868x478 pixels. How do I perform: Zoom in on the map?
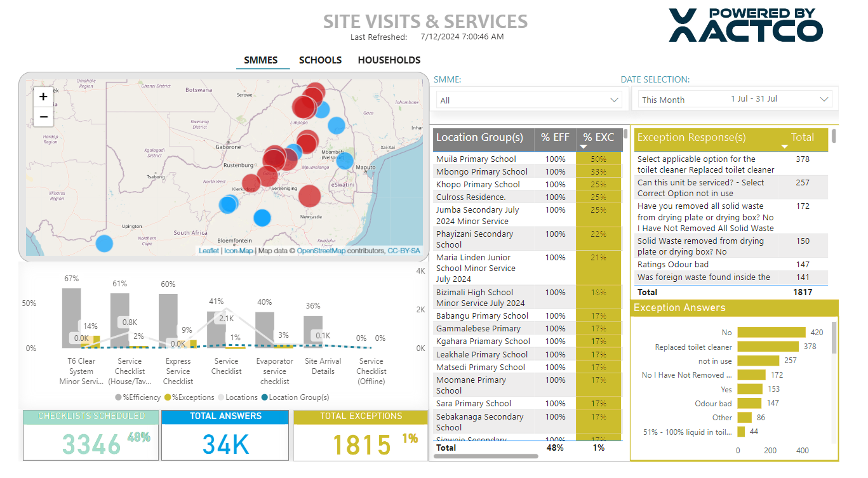click(43, 97)
